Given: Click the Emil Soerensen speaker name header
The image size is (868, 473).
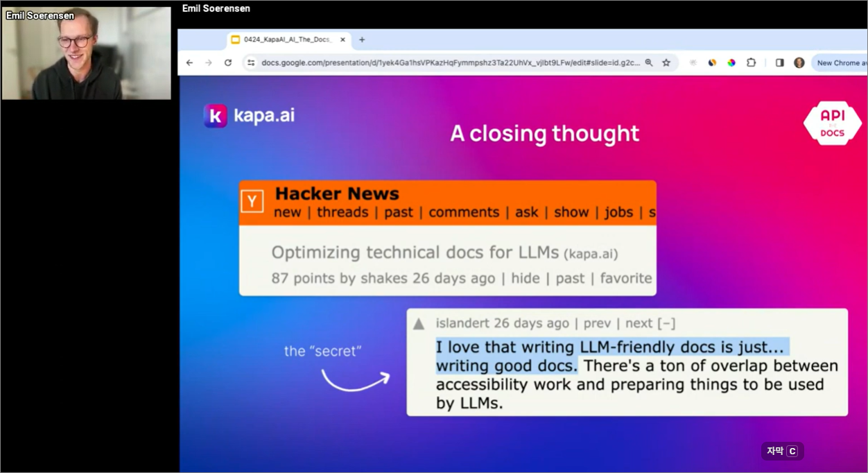Looking at the screenshot, I should pyautogui.click(x=216, y=8).
